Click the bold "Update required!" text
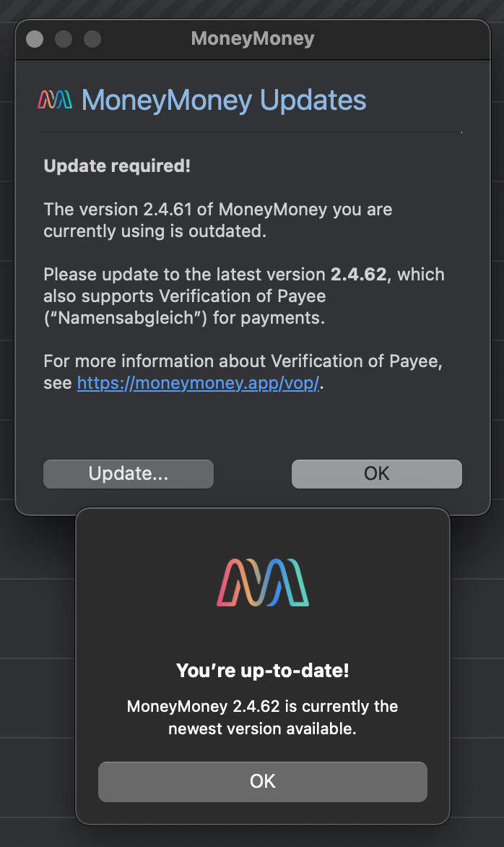The height and width of the screenshot is (847, 504). (117, 166)
